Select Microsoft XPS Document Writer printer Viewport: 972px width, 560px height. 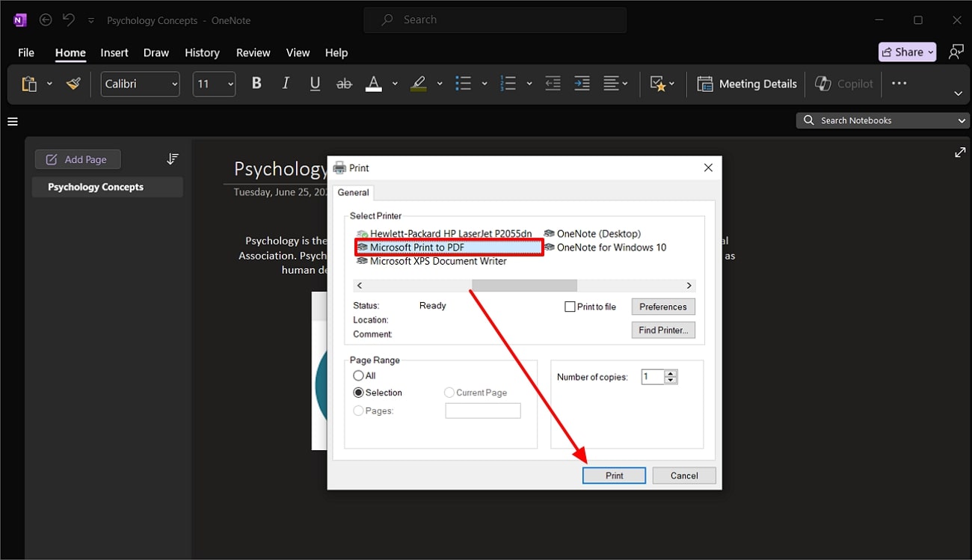[x=431, y=261]
